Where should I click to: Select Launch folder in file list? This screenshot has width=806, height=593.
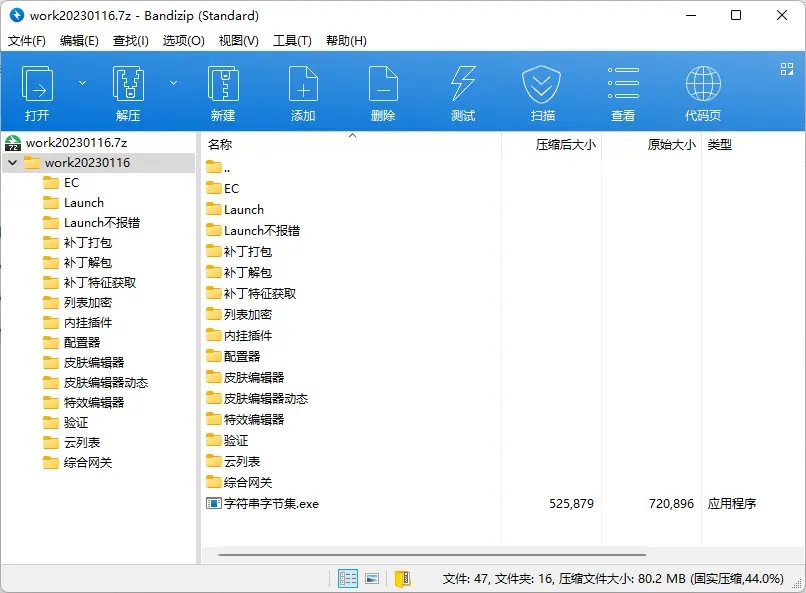[x=235, y=210]
